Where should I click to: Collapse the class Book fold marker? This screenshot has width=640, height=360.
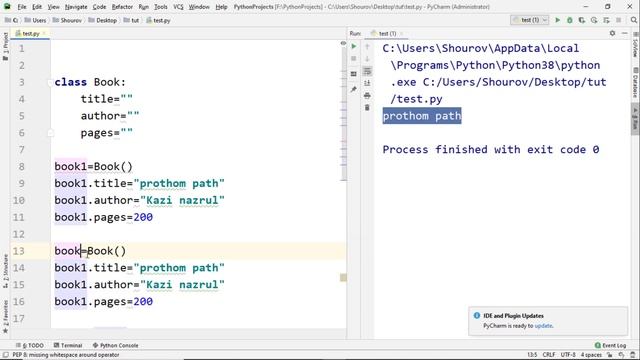click(x=51, y=82)
